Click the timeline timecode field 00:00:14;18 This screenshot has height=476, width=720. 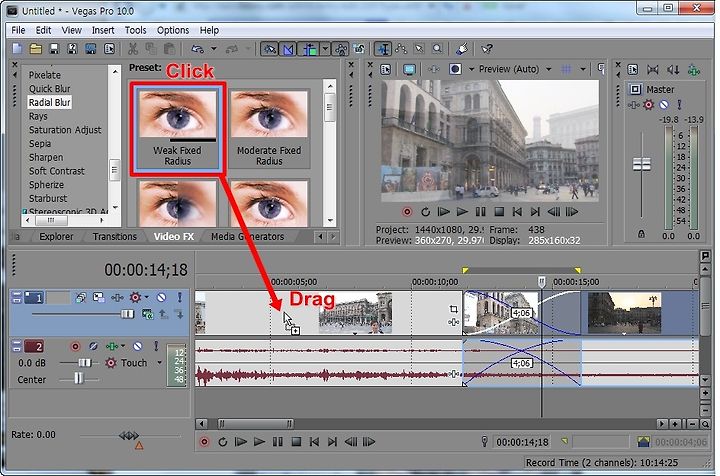146,270
